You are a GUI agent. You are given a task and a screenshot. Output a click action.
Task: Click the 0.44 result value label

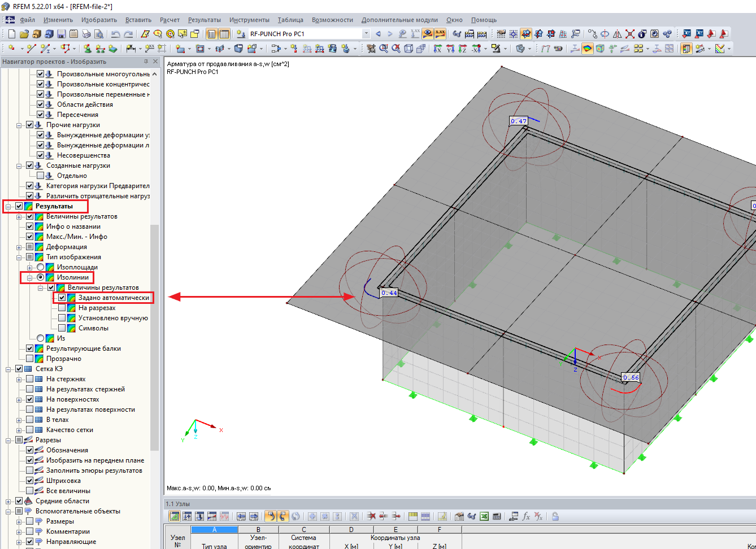coord(389,293)
